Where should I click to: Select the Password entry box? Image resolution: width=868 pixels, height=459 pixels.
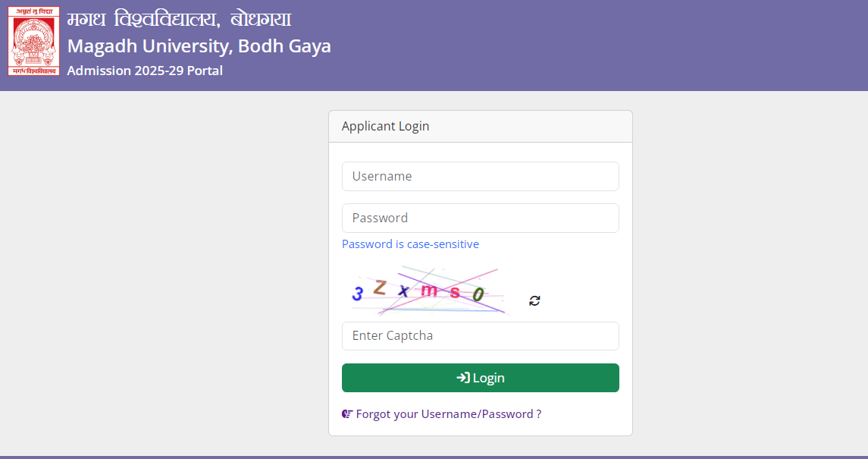click(x=480, y=218)
